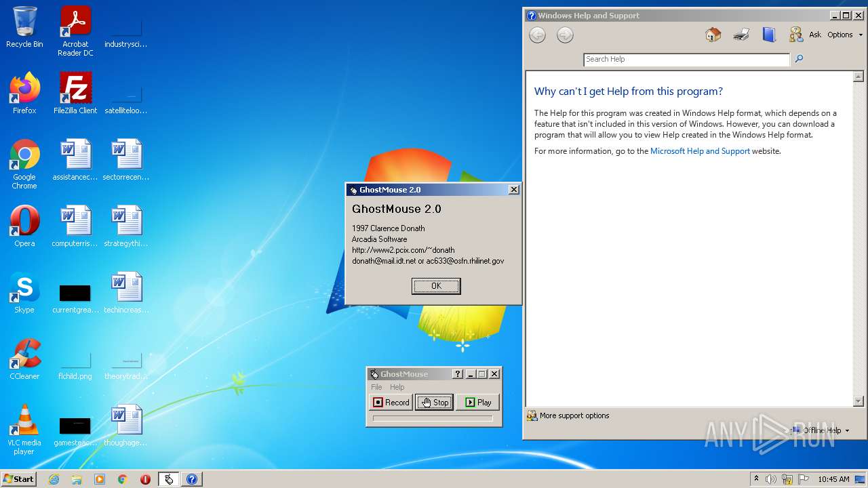Open the Microsoft Help and Support link
The height and width of the screenshot is (488, 868).
tap(700, 151)
